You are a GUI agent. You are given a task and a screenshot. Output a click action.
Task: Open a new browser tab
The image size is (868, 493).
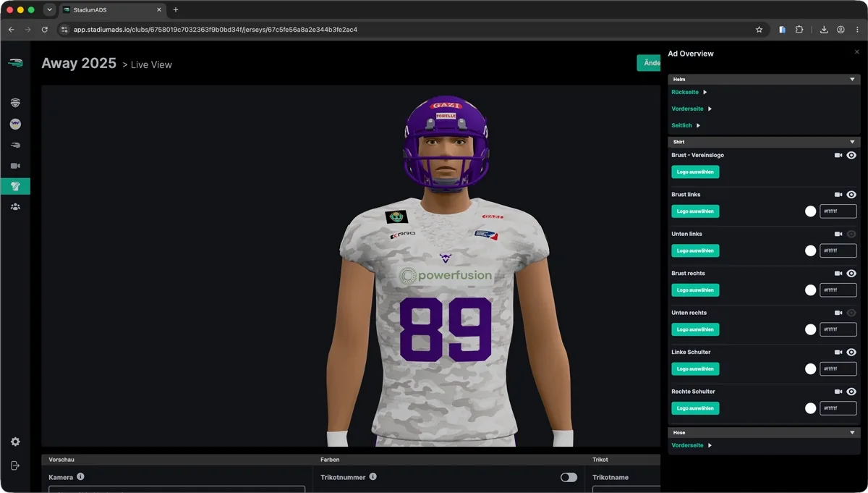pos(176,9)
